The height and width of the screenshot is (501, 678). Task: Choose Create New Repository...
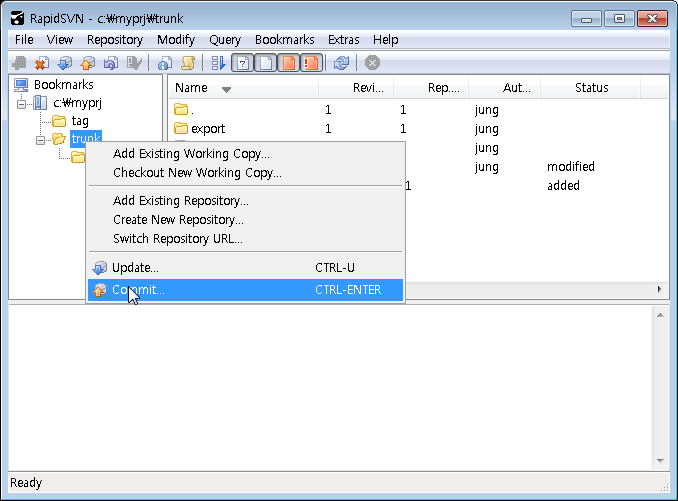pos(245,220)
